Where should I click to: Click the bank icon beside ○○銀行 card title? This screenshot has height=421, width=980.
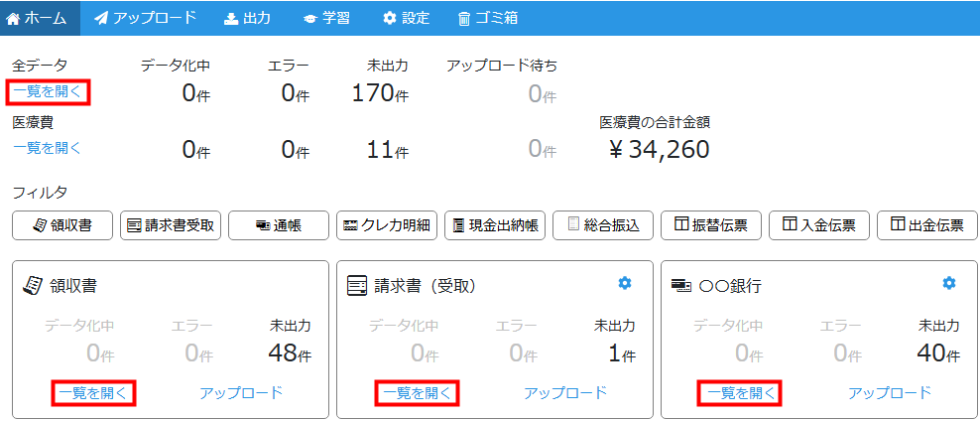point(680,286)
